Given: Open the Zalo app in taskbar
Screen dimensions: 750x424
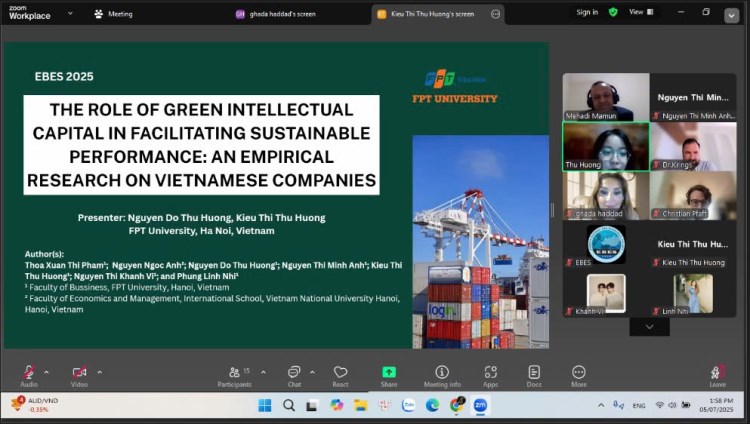Looking at the screenshot, I should [x=408, y=405].
